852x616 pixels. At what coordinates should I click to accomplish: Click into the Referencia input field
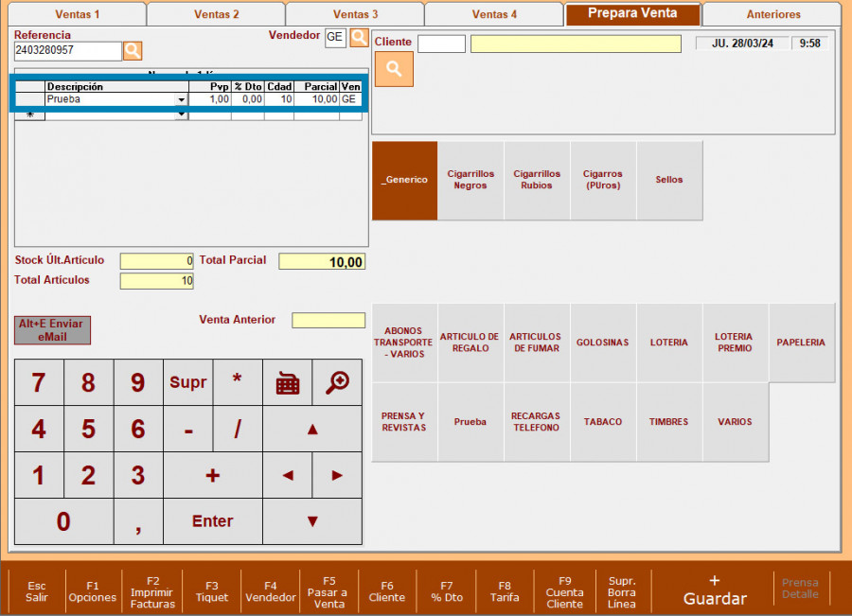point(67,50)
